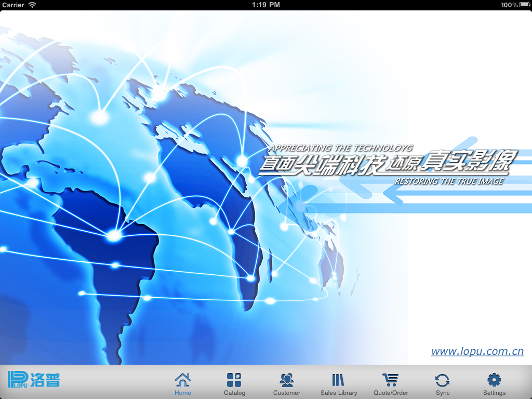Visit the www.lopu.com.cn link
This screenshot has width=532, height=399.
pyautogui.click(x=477, y=352)
